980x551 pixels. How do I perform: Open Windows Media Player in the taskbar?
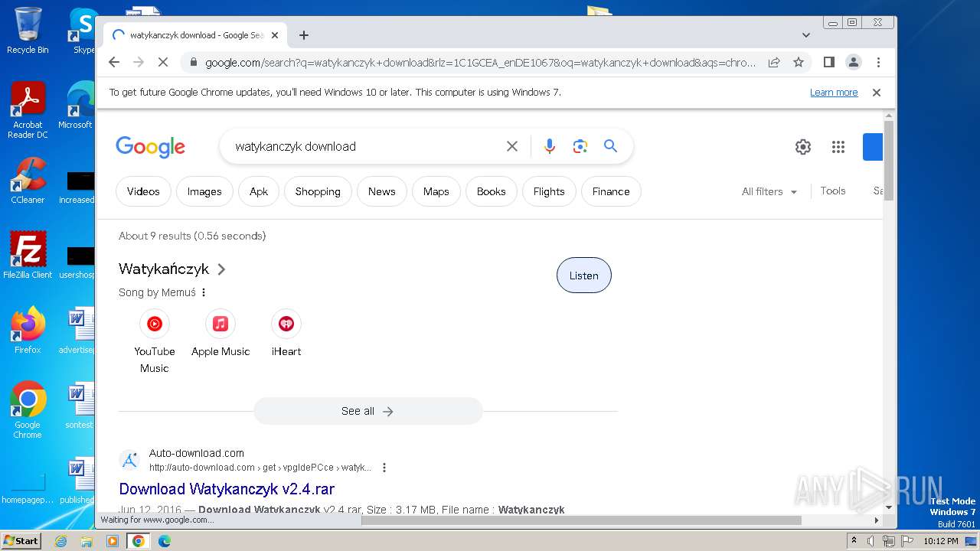tap(113, 541)
